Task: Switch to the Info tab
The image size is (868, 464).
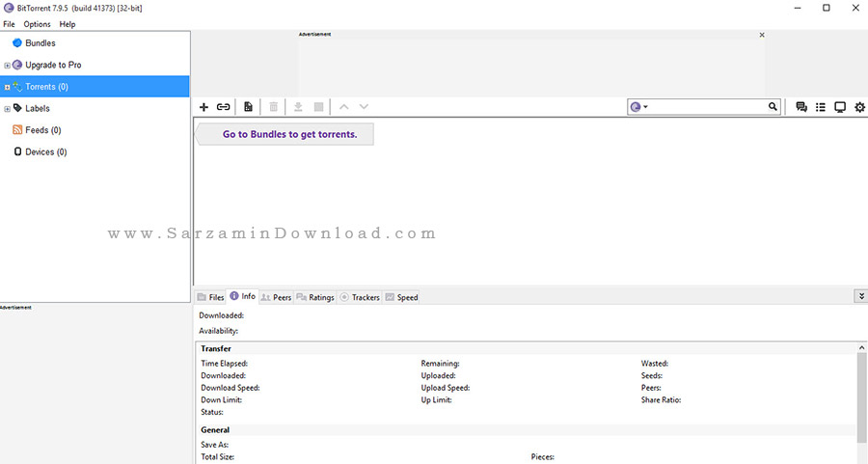Action: point(242,296)
